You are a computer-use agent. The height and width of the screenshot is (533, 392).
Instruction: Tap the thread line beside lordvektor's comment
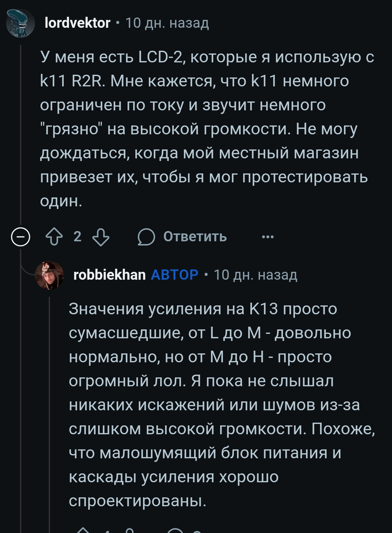[x=21, y=137]
